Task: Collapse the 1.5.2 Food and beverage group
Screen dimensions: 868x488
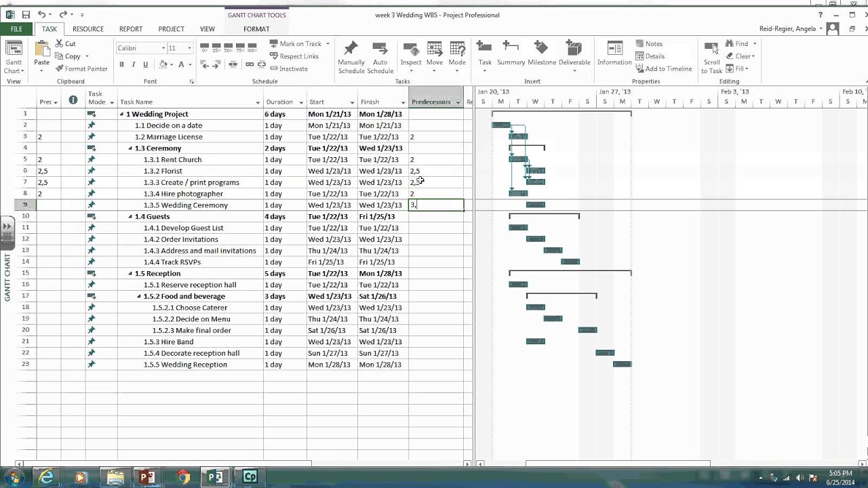Action: [140, 296]
